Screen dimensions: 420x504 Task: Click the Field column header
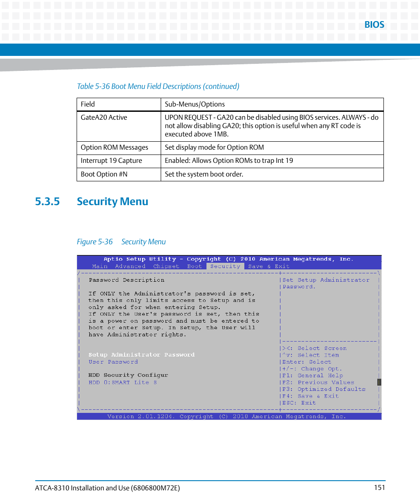(x=119, y=104)
